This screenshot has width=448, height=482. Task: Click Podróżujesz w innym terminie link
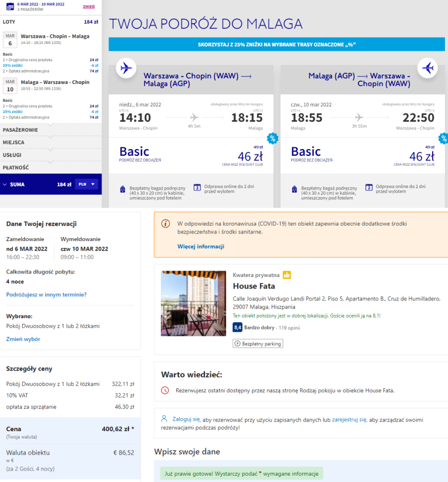[46, 295]
